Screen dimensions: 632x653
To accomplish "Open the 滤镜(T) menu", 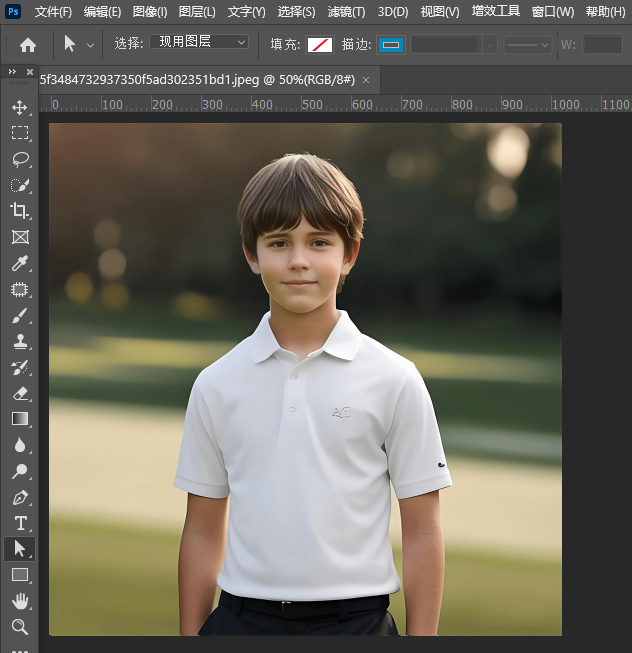I will click(346, 12).
